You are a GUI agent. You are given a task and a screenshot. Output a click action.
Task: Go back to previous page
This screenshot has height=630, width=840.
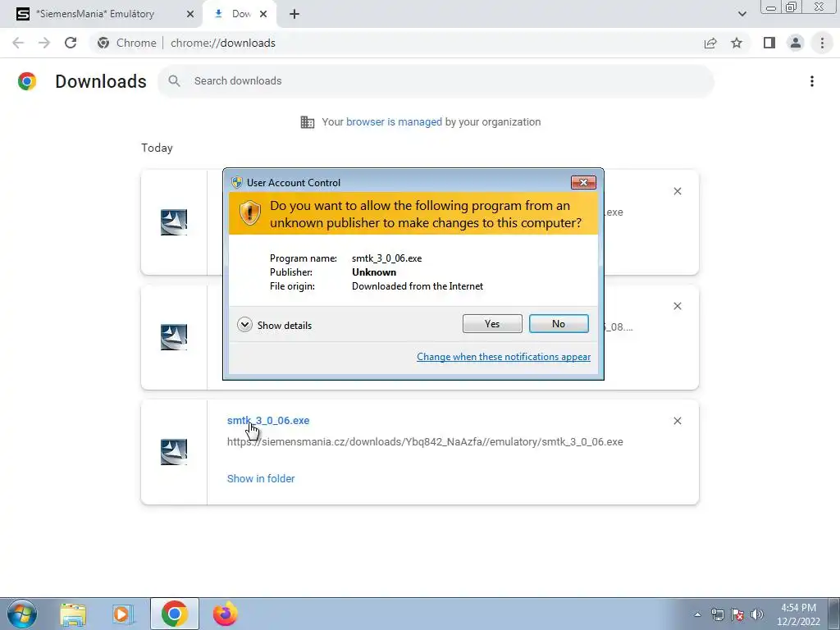pyautogui.click(x=18, y=43)
